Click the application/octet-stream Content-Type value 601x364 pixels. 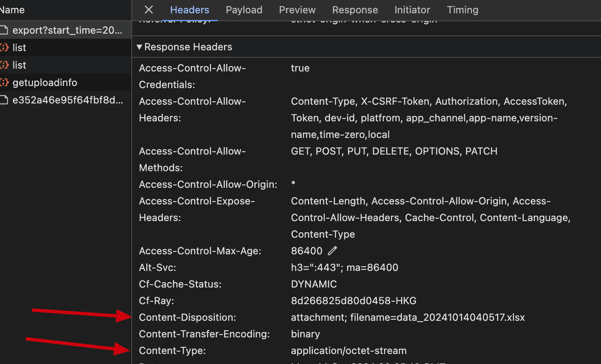point(349,351)
